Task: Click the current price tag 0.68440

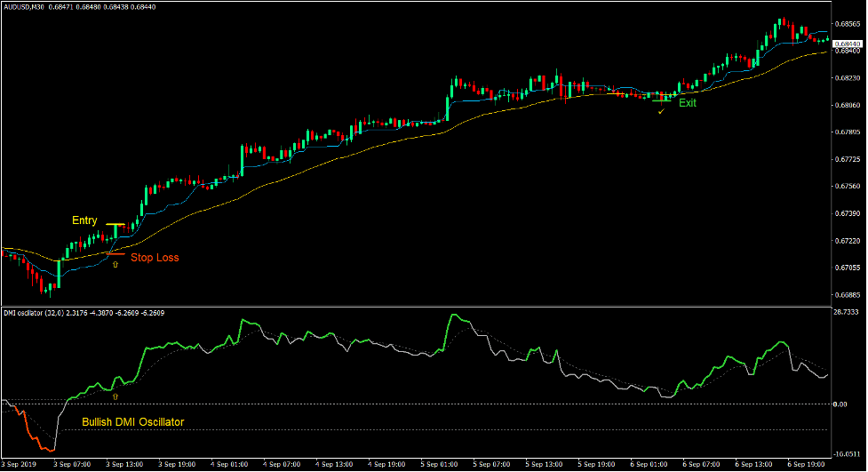Action: coord(848,44)
